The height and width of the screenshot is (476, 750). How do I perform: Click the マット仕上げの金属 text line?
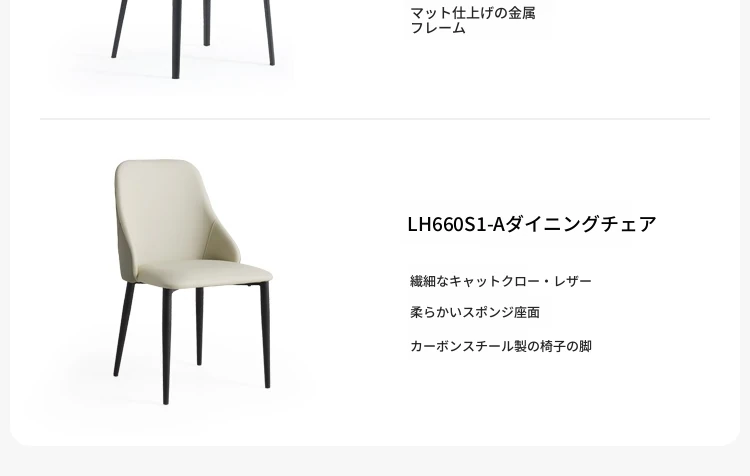[x=473, y=13]
